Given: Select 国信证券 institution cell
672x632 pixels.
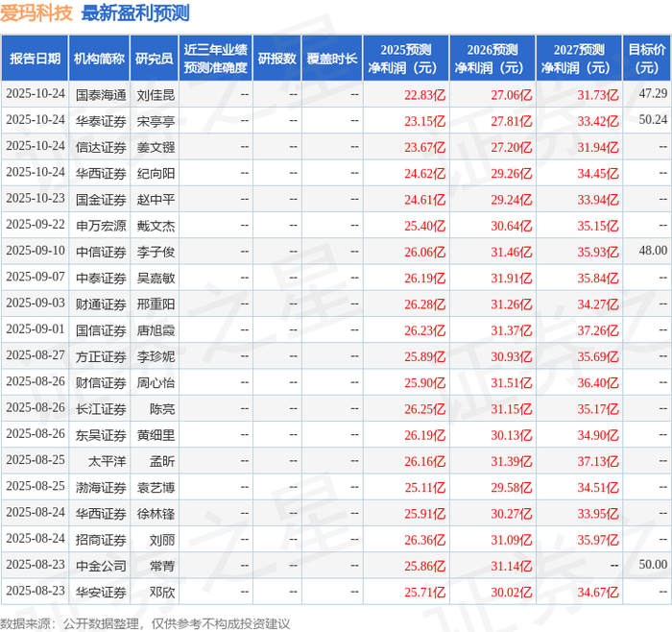Looking at the screenshot, I should [x=101, y=330].
